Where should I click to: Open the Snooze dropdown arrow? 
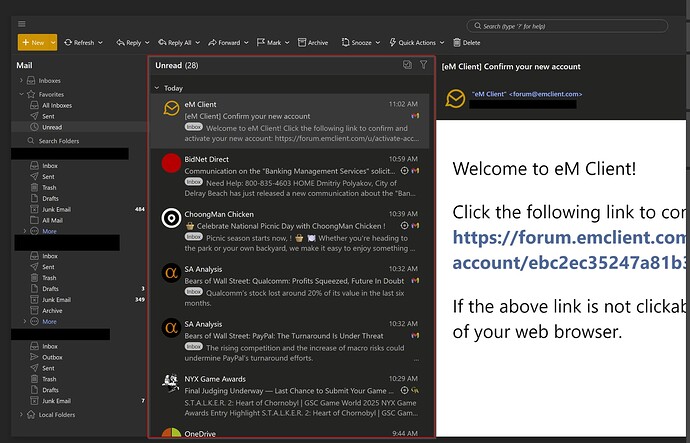click(x=378, y=43)
